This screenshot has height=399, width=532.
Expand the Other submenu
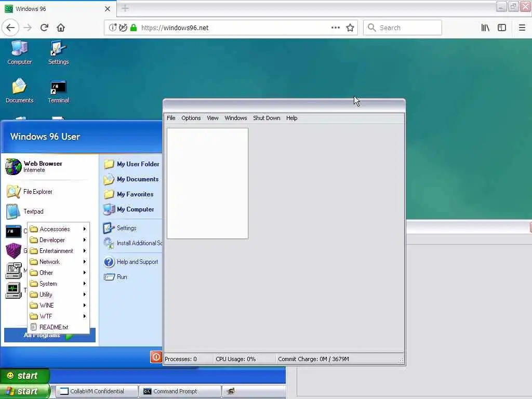[58, 272]
